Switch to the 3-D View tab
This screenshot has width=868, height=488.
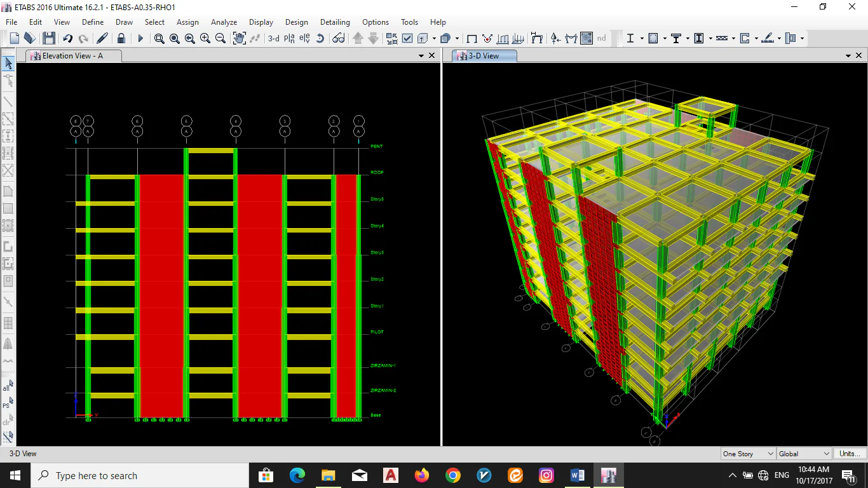pyautogui.click(x=484, y=56)
